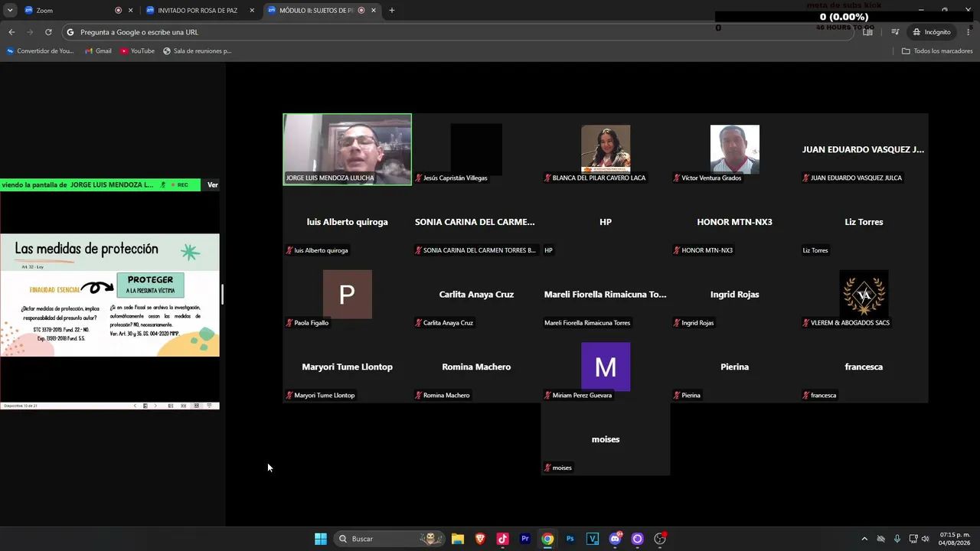Select JUAN EDUARDO VASQUEZ JULCA tile
This screenshot has width=980, height=551.
(864, 149)
